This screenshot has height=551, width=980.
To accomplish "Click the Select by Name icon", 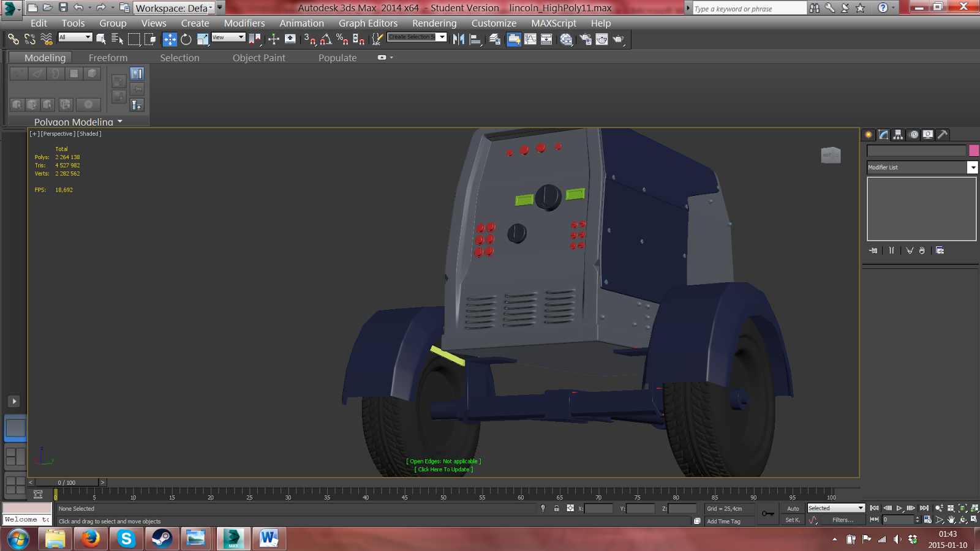I will pyautogui.click(x=117, y=39).
